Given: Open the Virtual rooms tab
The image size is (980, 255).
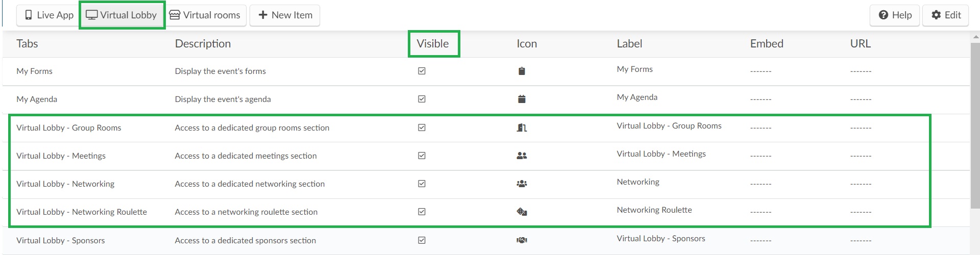Looking at the screenshot, I should pos(206,15).
